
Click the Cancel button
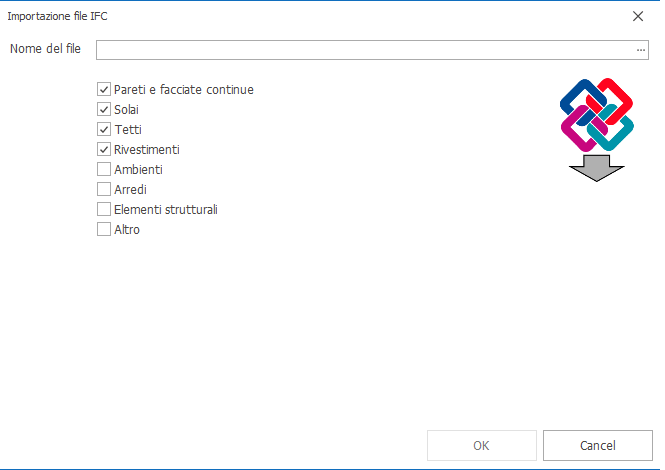[597, 445]
